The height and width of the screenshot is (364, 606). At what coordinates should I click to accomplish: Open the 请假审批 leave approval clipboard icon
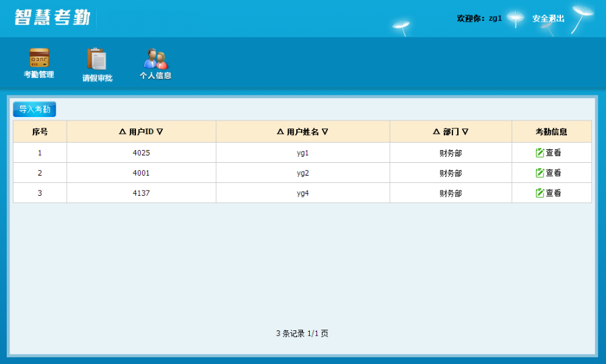tap(96, 59)
